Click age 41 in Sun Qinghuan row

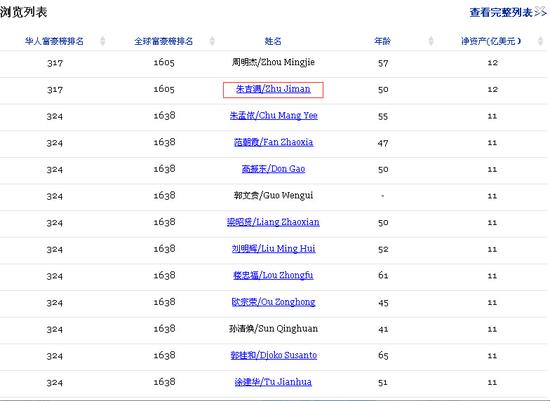[383, 330]
